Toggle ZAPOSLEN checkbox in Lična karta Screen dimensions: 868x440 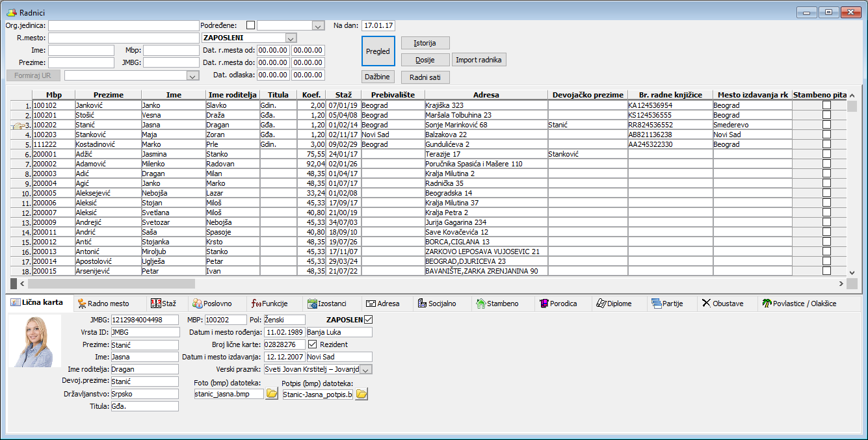point(369,320)
